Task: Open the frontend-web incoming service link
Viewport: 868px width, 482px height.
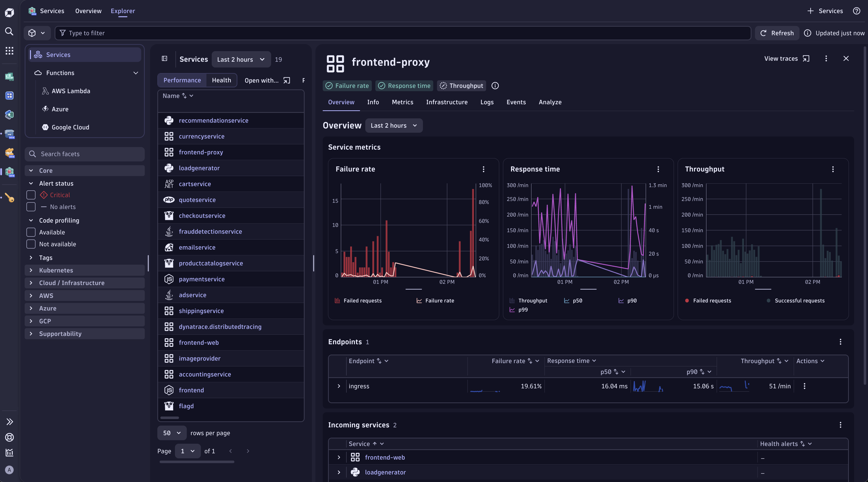Action: click(385, 457)
